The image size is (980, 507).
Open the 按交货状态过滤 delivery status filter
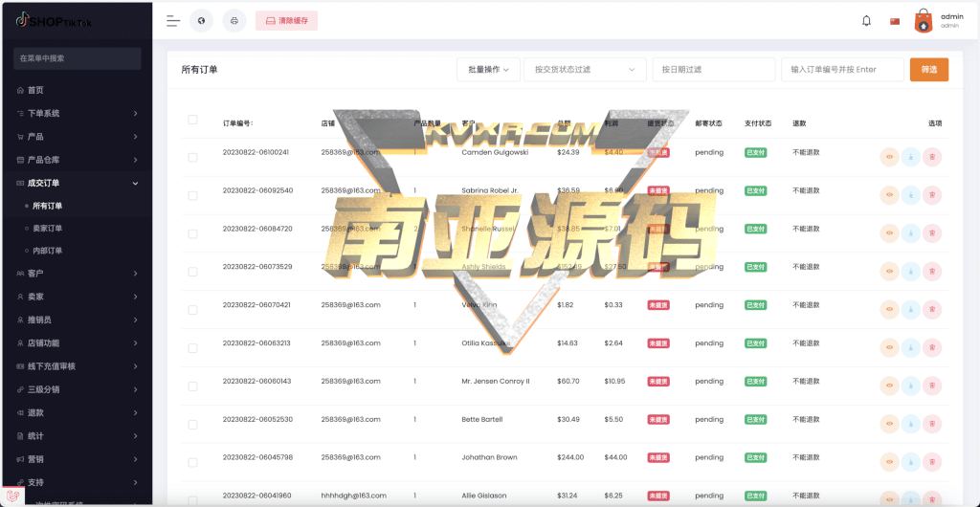585,69
